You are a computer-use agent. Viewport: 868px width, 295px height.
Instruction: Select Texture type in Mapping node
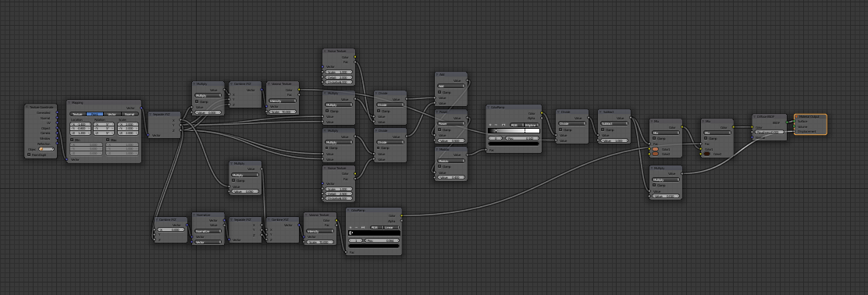[x=78, y=114]
